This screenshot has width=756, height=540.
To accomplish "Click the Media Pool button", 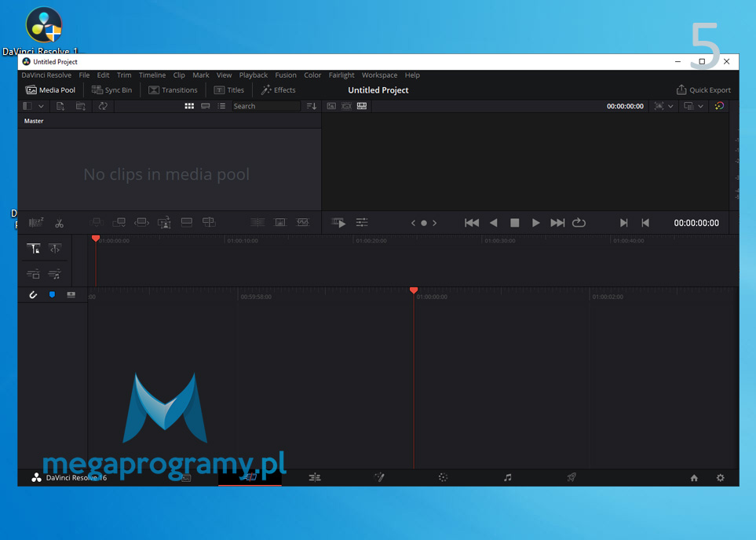I will tap(50, 90).
